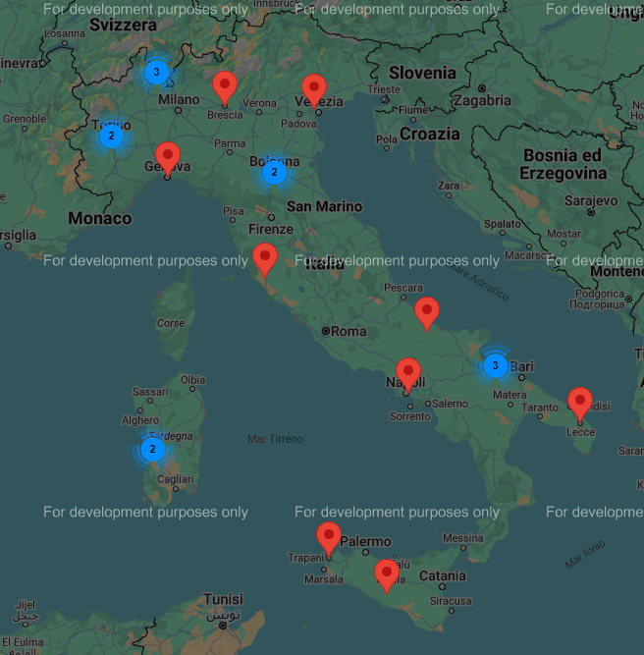This screenshot has height=655, width=644.
Task: Select the Trieste label
Action: coord(384,89)
